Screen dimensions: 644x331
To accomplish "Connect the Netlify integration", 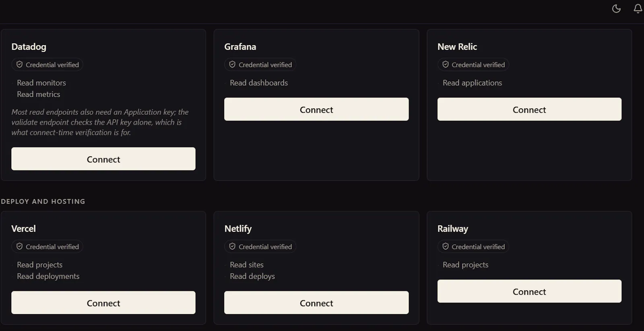I will click(x=316, y=302).
